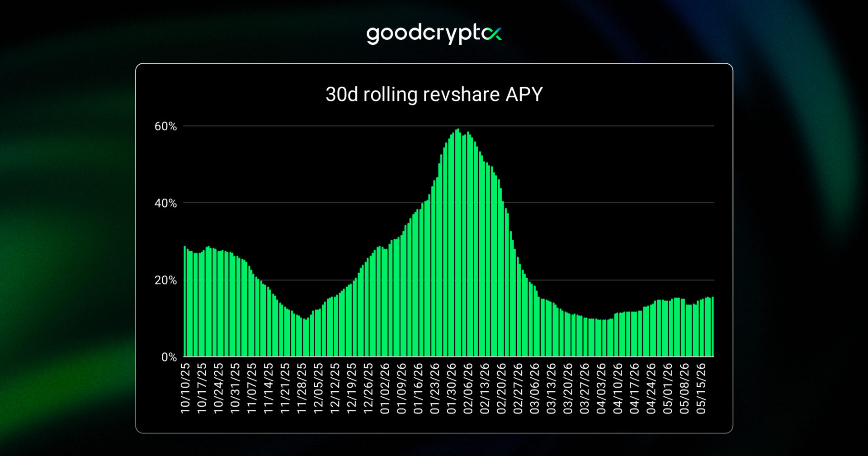This screenshot has width=868, height=456.
Task: Click the 03/20/26 date label
Action: click(x=568, y=388)
